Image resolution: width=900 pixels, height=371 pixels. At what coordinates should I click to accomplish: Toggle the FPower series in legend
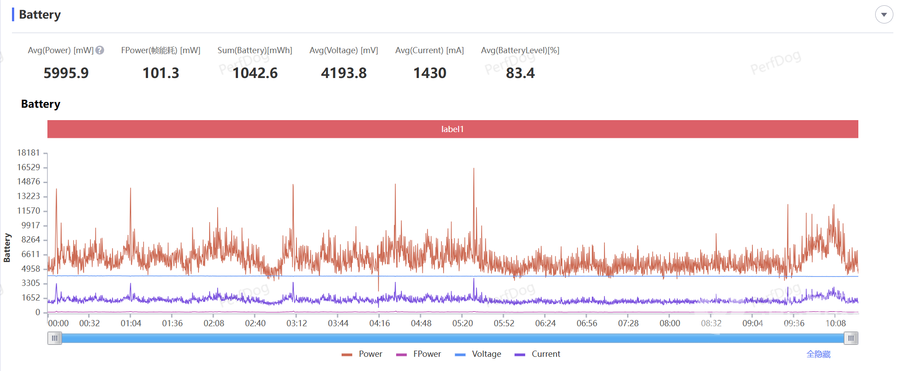click(419, 354)
